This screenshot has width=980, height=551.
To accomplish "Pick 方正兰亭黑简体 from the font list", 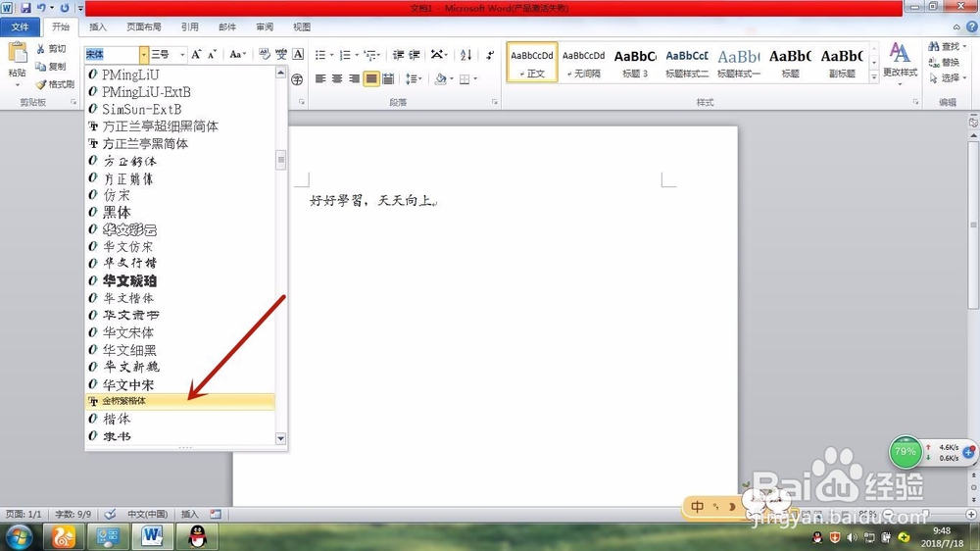I will pyautogui.click(x=180, y=144).
